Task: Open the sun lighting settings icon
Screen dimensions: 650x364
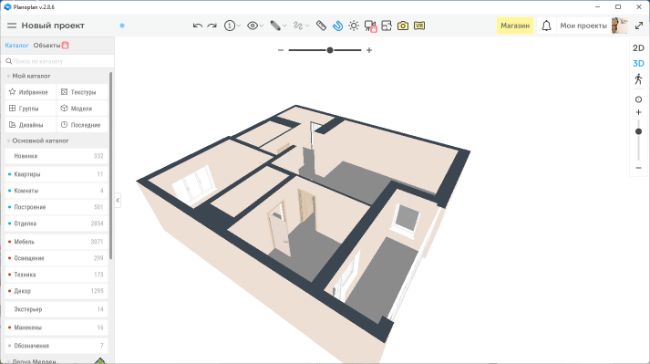Action: point(354,26)
